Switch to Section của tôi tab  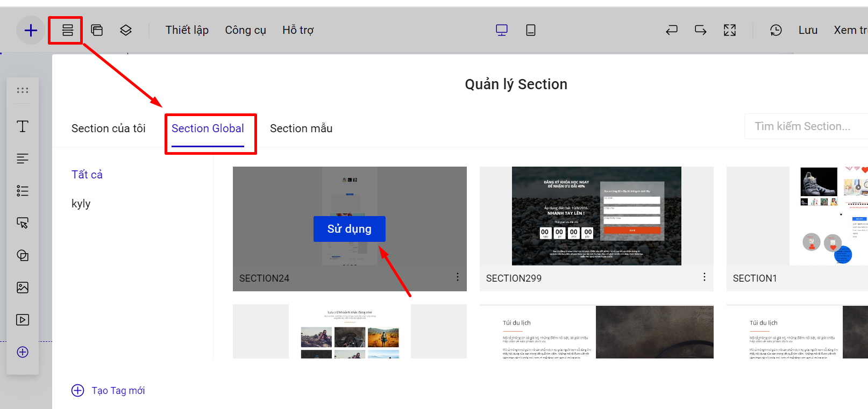[109, 128]
